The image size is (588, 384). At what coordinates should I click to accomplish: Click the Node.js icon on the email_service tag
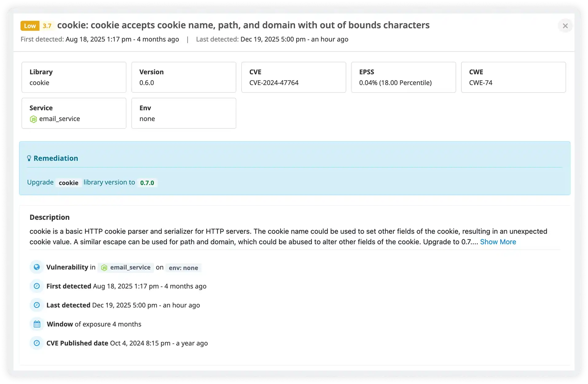coord(104,268)
